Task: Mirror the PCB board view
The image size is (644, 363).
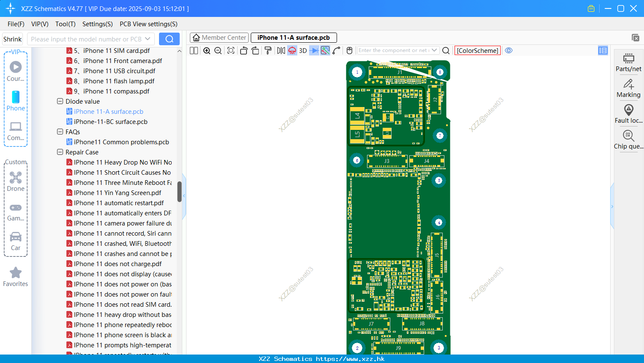Action: (x=281, y=50)
